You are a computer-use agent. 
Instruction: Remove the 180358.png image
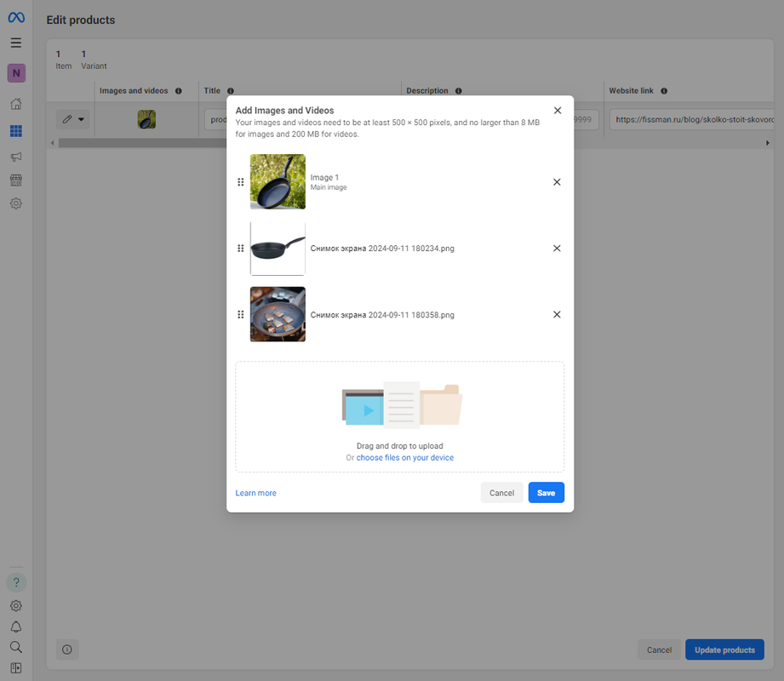tap(557, 314)
